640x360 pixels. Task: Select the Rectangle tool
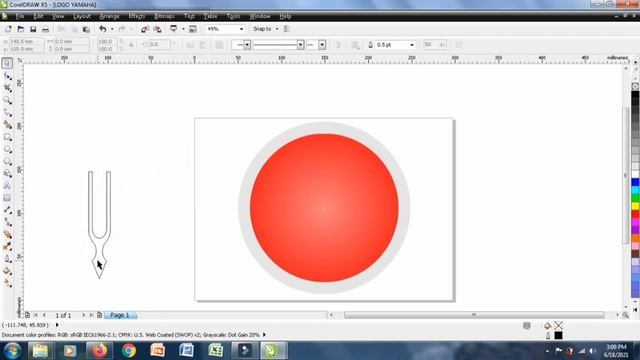(x=7, y=137)
